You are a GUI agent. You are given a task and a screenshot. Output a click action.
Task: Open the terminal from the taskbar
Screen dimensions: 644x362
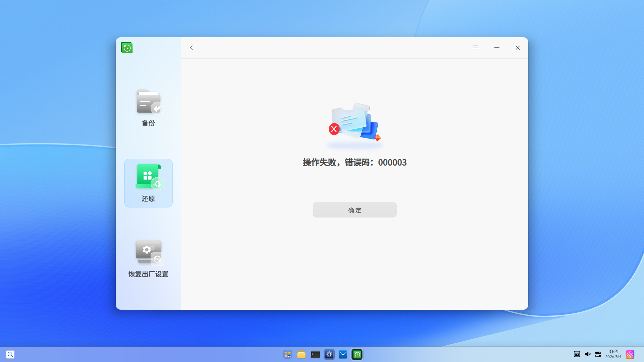pos(315,354)
